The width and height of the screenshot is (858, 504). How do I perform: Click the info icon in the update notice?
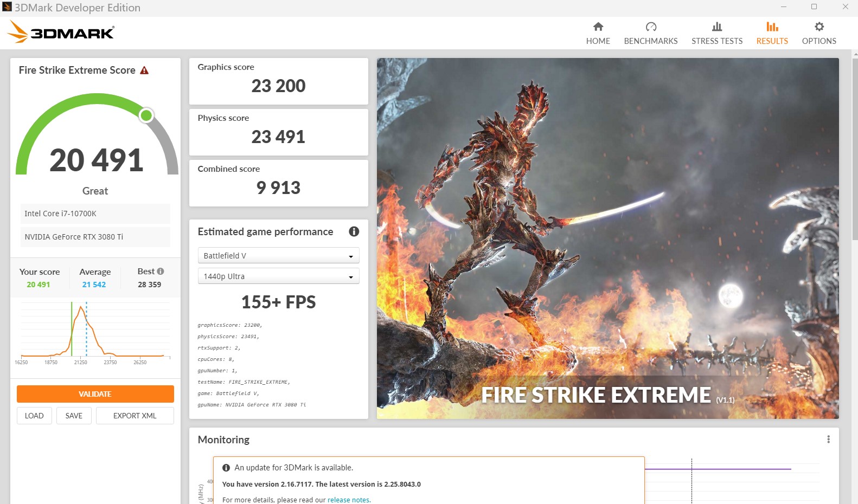tap(226, 468)
